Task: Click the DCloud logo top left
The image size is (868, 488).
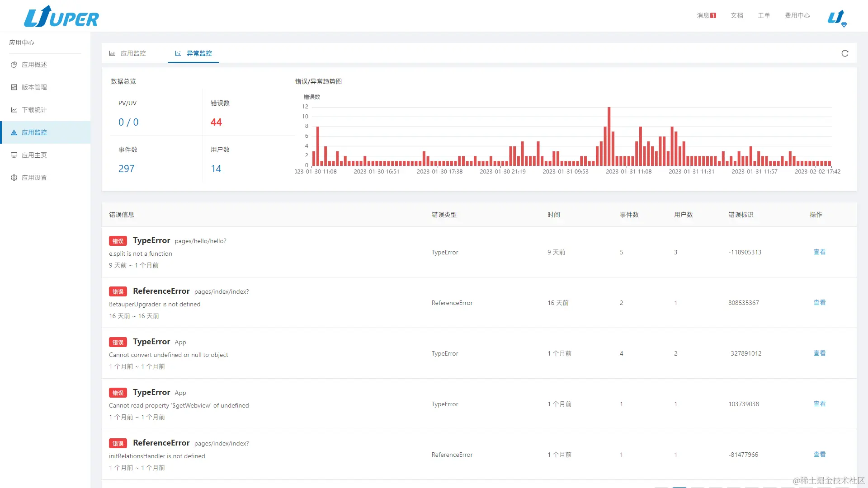Action: [61, 16]
